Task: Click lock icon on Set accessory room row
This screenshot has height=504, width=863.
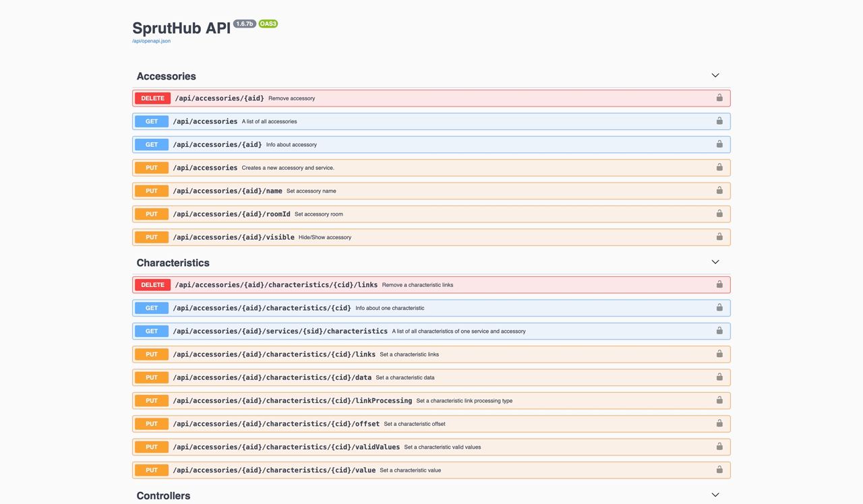Action: (x=719, y=214)
